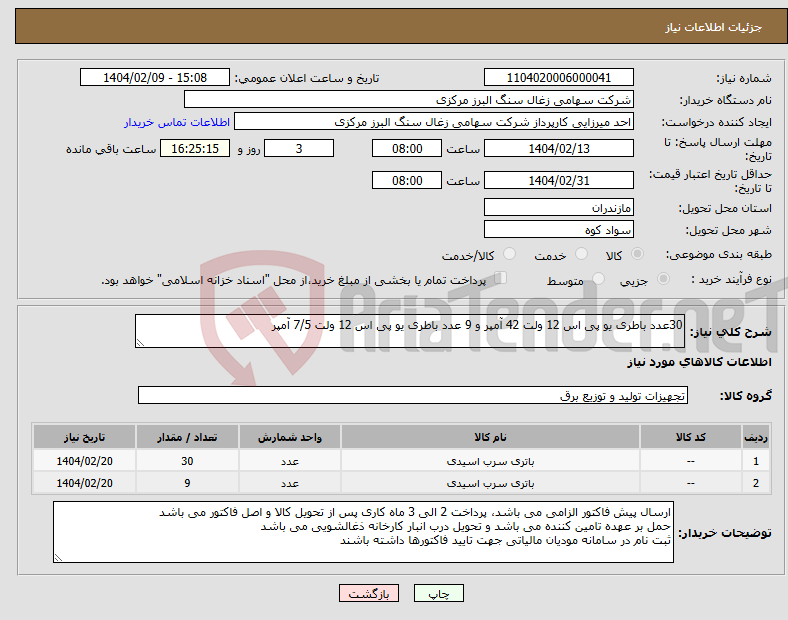Click row 2 product name باتری سرب اسیدی

point(490,483)
